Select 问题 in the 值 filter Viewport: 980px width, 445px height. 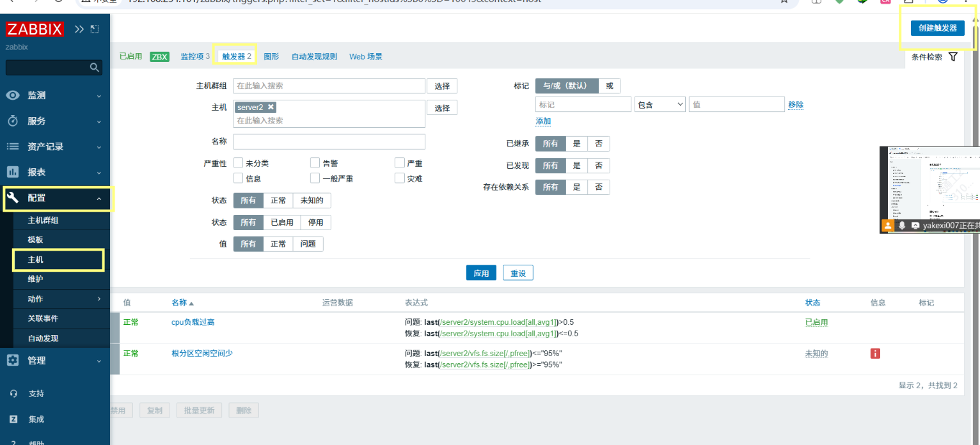(308, 244)
